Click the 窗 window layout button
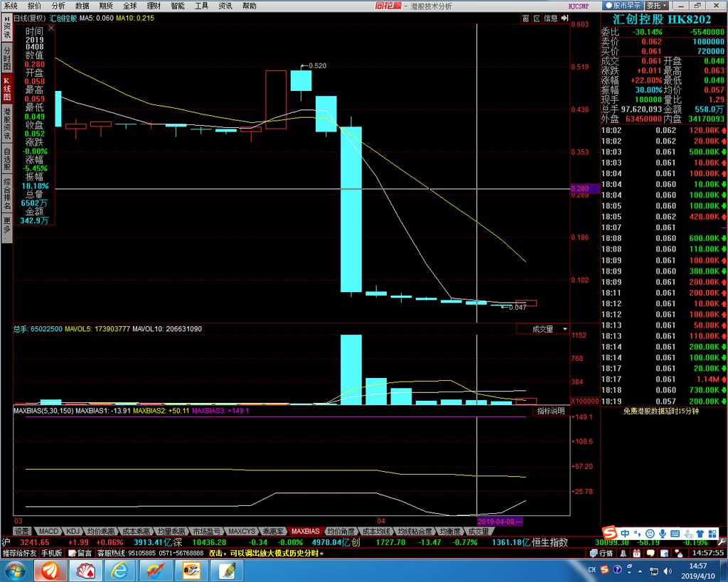728x582 pixels. 525,18
